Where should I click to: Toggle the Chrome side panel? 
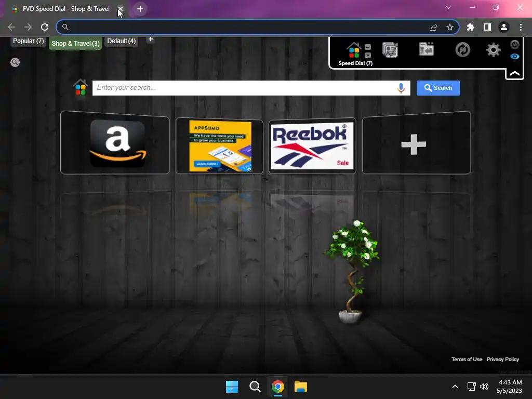tap(487, 27)
